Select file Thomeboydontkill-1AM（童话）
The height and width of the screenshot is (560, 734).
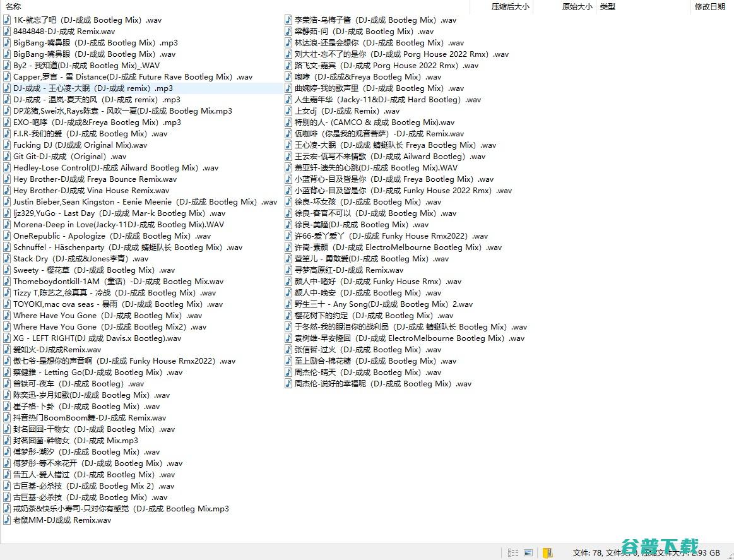coord(119,282)
